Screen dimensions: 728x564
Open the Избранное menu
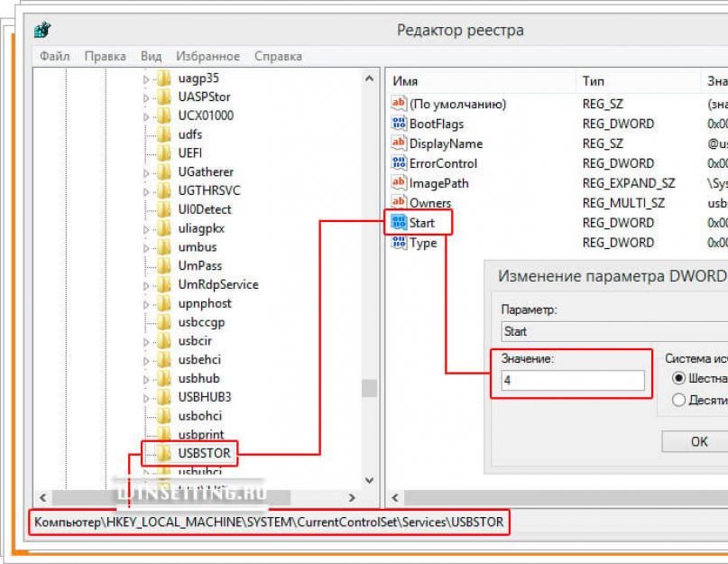[207, 56]
